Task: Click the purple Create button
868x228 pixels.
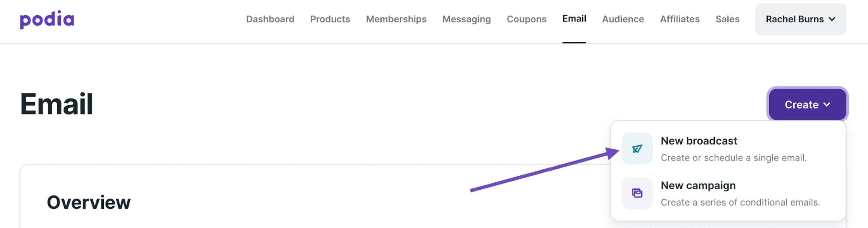Action: [x=807, y=104]
